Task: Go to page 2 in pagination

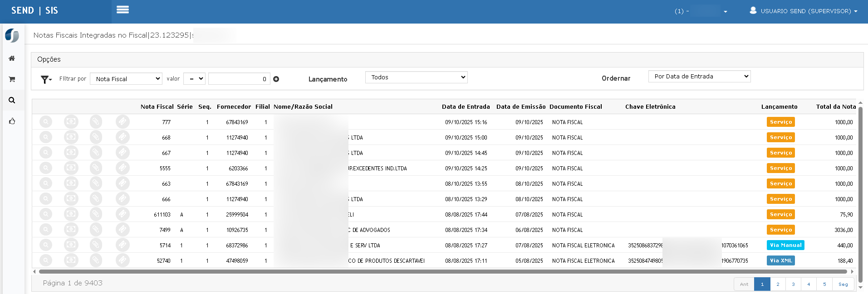Action: [x=778, y=284]
